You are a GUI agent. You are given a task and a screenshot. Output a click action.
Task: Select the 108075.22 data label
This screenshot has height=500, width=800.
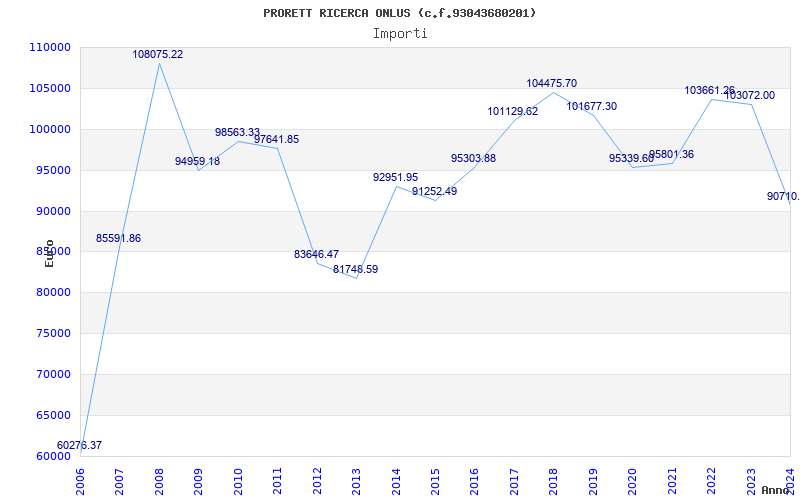pos(158,54)
